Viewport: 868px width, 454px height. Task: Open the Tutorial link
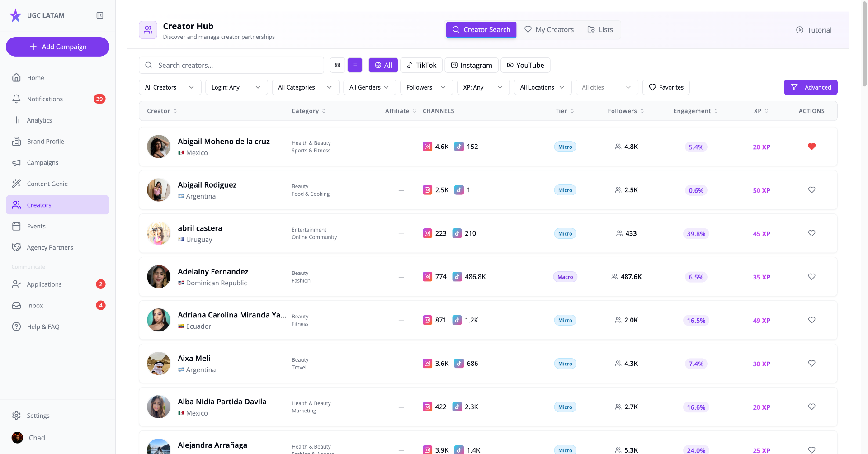(x=814, y=30)
